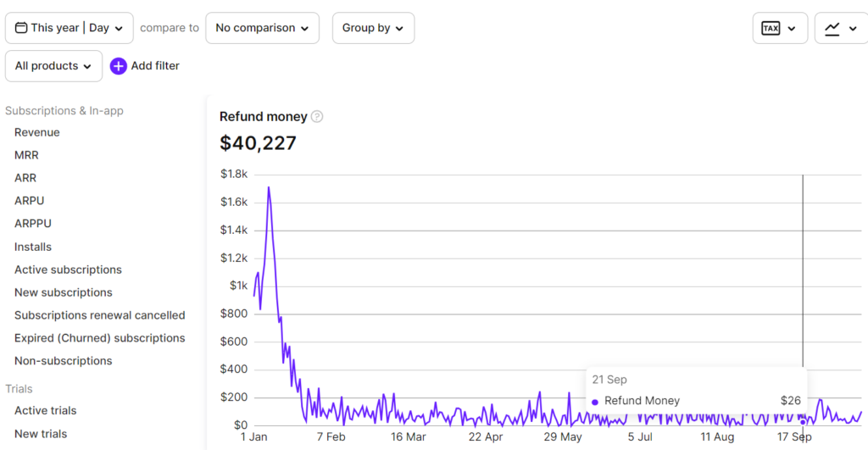The height and width of the screenshot is (450, 868).
Task: Click the Add filter text button
Action: coord(155,66)
